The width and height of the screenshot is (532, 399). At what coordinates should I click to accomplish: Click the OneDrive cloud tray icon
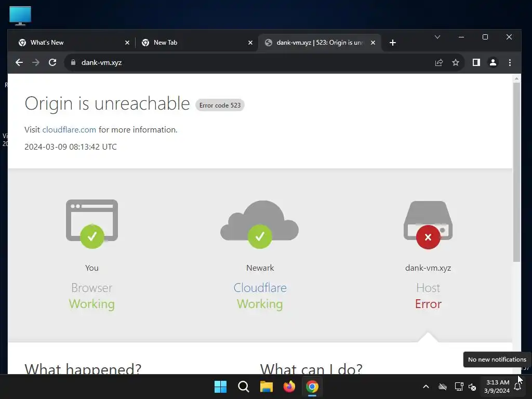point(443,387)
